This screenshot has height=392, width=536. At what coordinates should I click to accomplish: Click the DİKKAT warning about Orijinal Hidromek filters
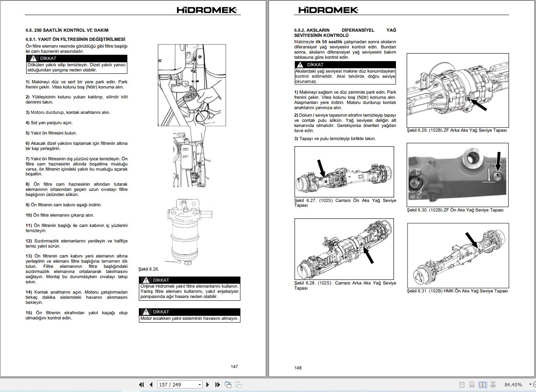coord(190,288)
